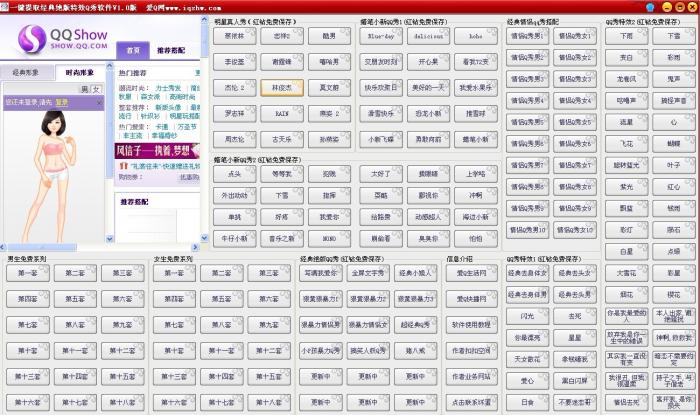
Task: Apply the 大雪花 snowflake effect
Action: pos(626,273)
